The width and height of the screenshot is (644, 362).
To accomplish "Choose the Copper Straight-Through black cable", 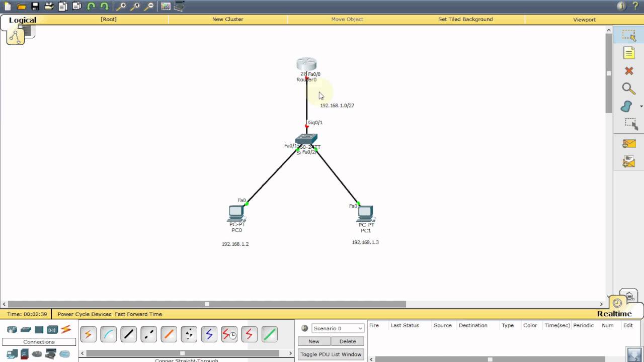I will pos(128,334).
